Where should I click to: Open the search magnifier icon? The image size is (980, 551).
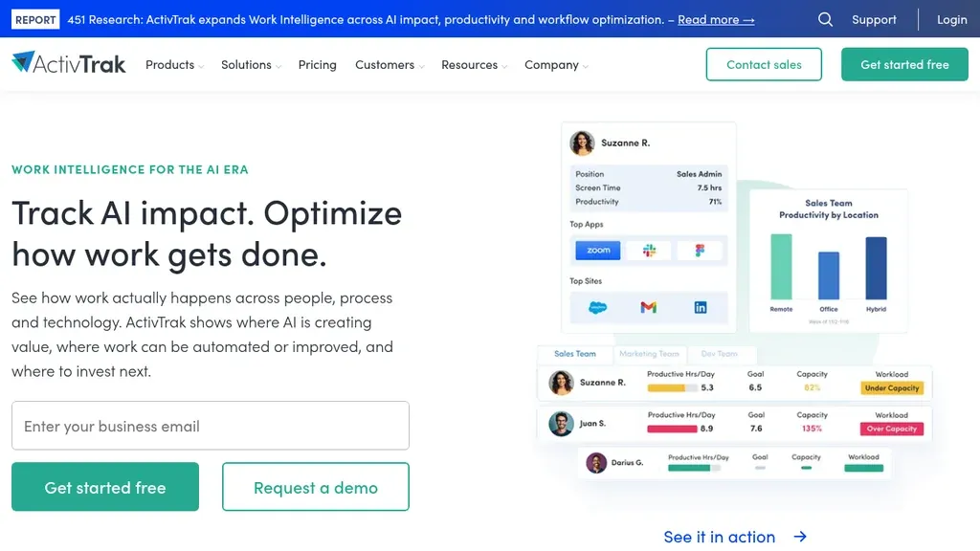(x=825, y=19)
